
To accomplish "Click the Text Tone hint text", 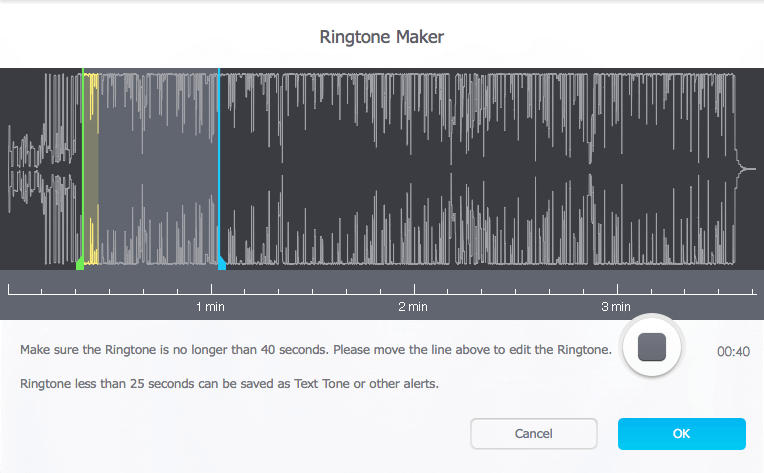I will click(x=229, y=384).
